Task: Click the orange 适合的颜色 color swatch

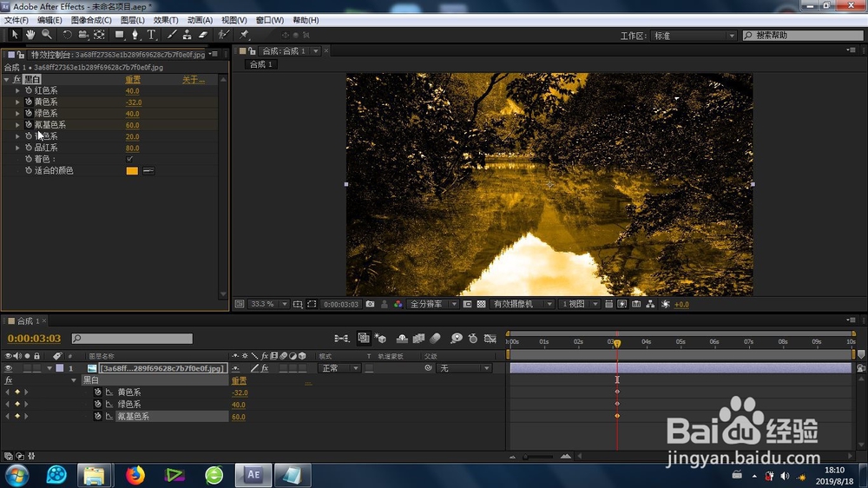Action: (x=132, y=170)
